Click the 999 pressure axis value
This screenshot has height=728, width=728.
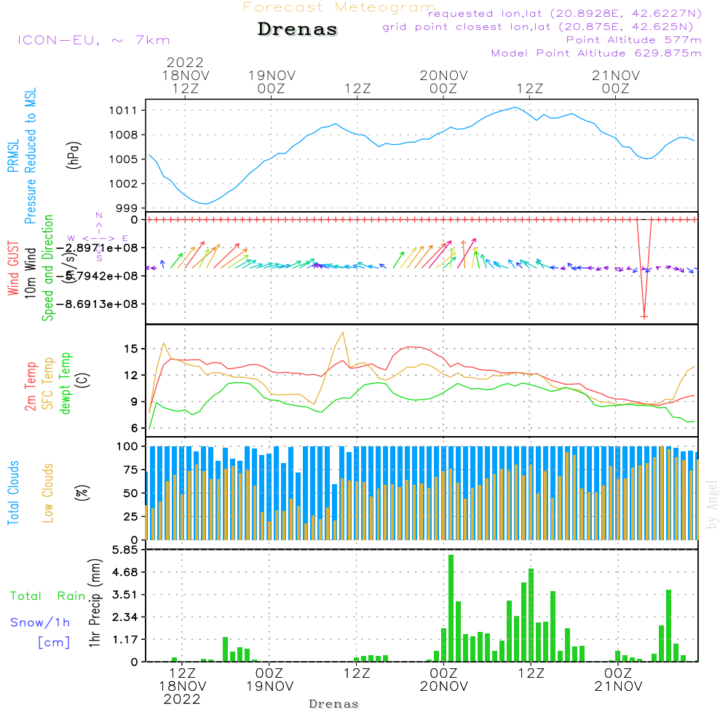126,208
